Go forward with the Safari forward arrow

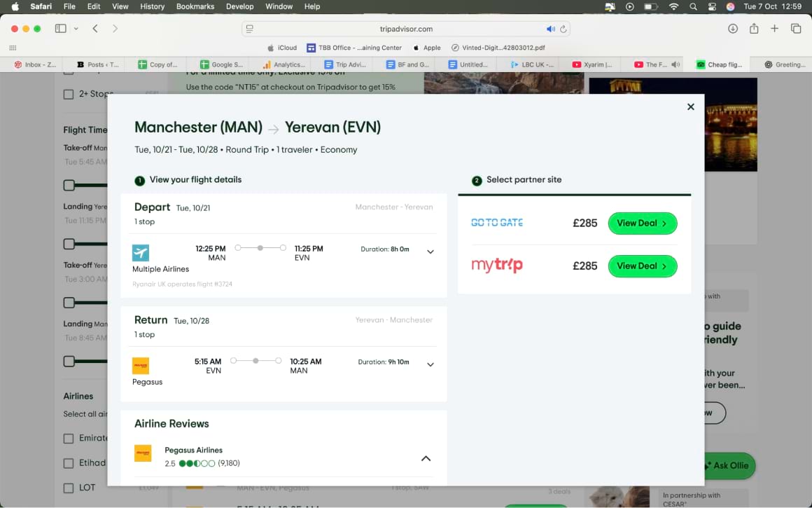pos(115,29)
